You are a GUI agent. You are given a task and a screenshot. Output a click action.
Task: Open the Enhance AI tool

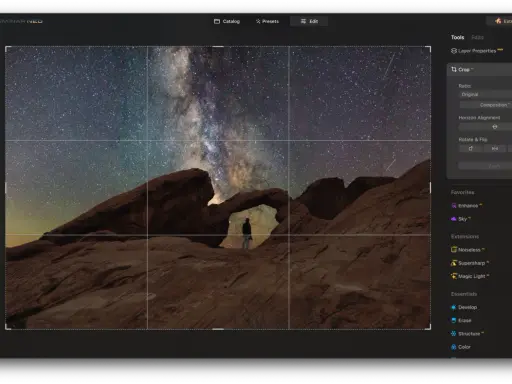point(467,206)
